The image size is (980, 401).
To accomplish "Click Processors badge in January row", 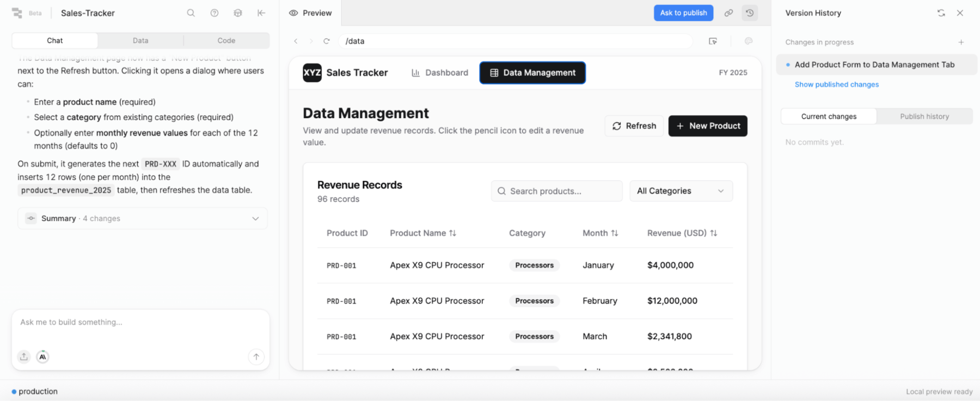I will point(534,266).
